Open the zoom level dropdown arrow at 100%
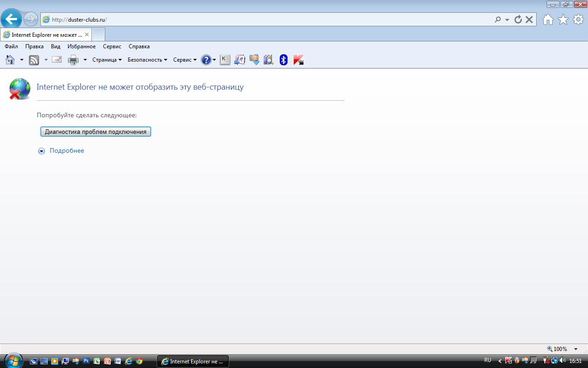This screenshot has width=588, height=368. pyautogui.click(x=576, y=349)
